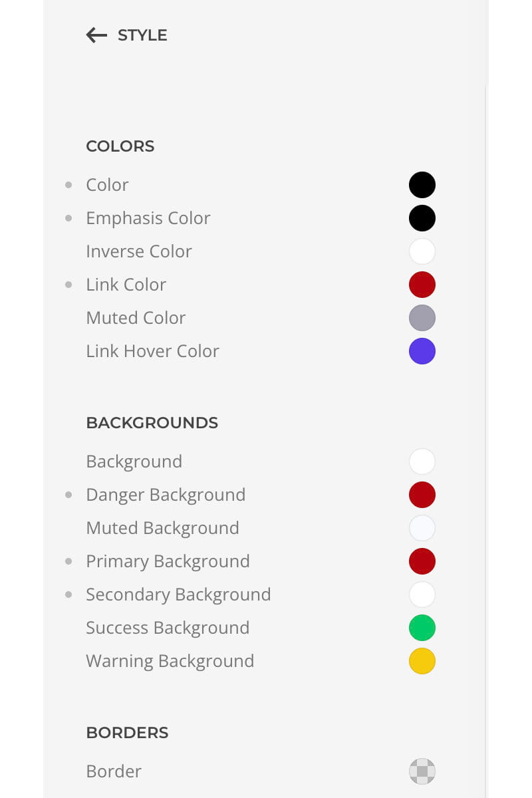Click the Style header label

[x=142, y=35]
